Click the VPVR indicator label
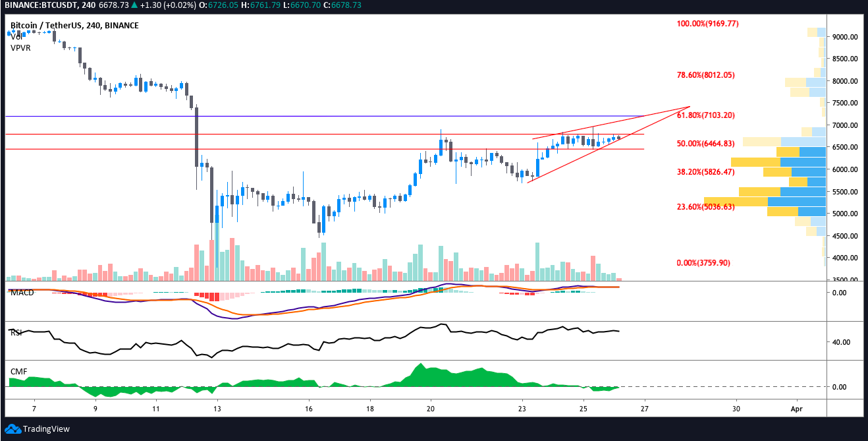This screenshot has width=868, height=441. click(20, 48)
